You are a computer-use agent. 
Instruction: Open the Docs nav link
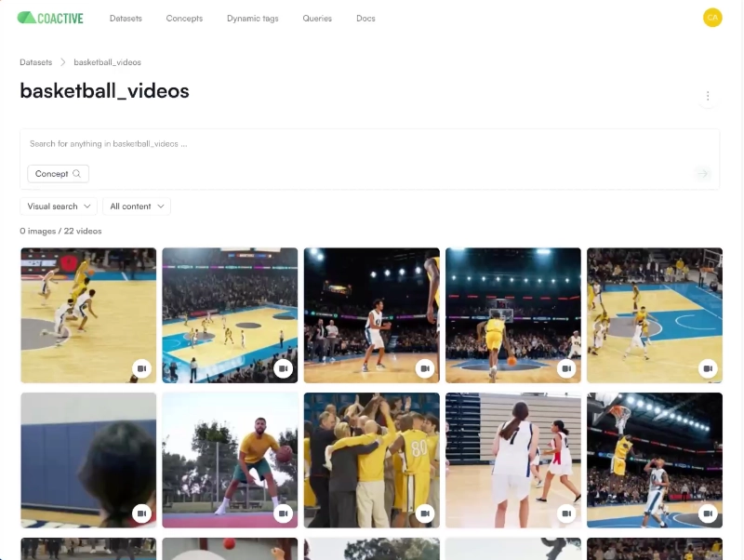(x=365, y=19)
